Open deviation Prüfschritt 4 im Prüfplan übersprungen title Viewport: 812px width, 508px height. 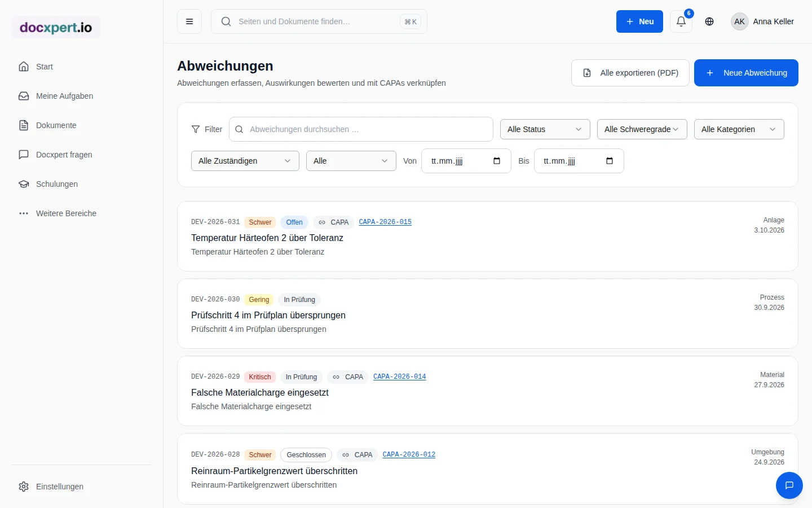268,315
